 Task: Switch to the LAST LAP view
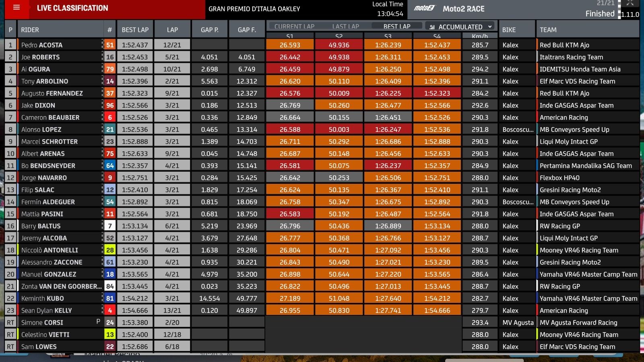[x=345, y=27]
